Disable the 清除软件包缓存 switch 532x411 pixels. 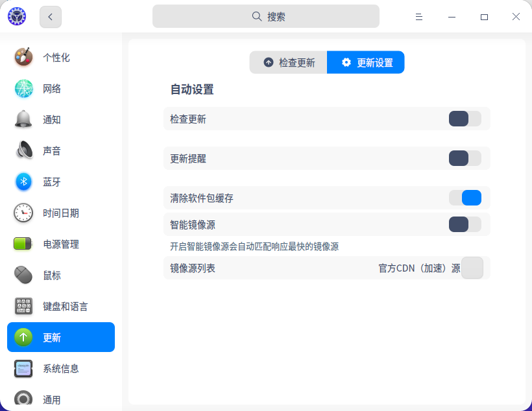pyautogui.click(x=465, y=198)
